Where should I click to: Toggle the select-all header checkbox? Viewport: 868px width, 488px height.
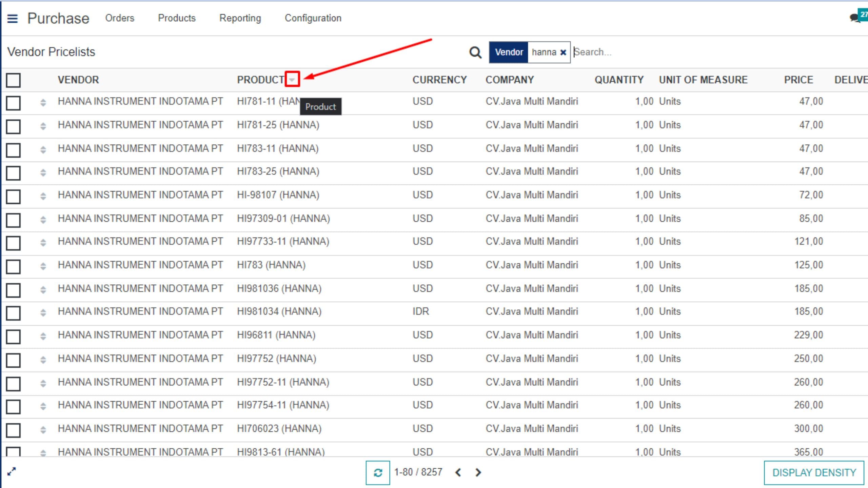[x=13, y=80]
